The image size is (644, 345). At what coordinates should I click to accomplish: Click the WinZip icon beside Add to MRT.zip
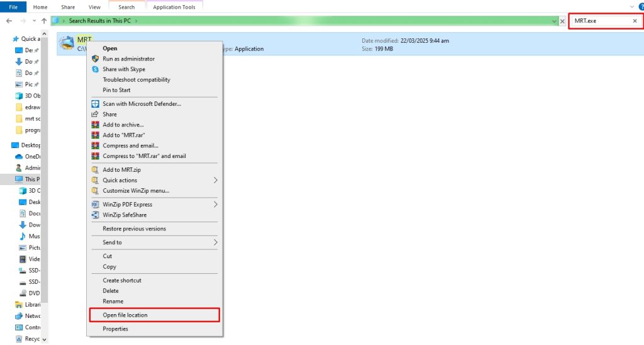96,169
